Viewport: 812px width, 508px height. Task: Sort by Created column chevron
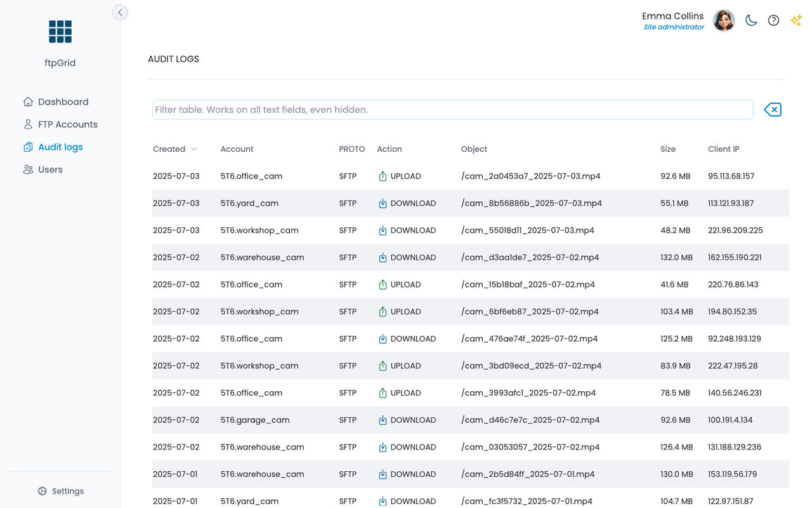[x=194, y=149]
